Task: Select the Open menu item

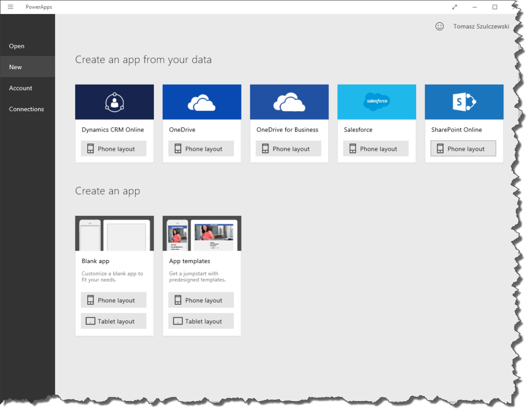Action: [x=28, y=46]
